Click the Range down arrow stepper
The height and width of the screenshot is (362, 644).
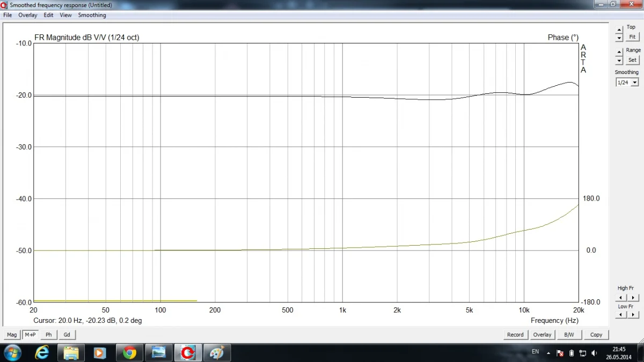(x=619, y=61)
